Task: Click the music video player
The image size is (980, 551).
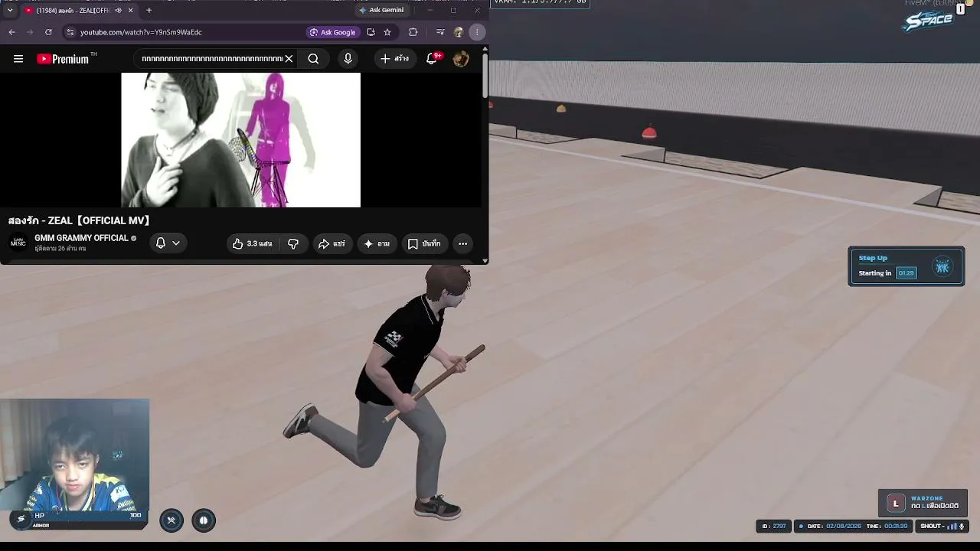Action: click(240, 140)
